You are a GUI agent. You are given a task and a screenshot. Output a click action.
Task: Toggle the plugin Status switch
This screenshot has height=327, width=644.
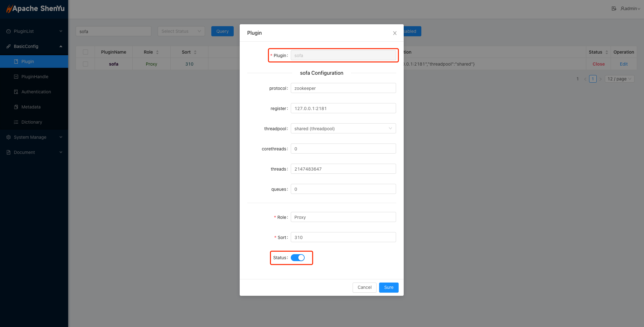pyautogui.click(x=297, y=258)
